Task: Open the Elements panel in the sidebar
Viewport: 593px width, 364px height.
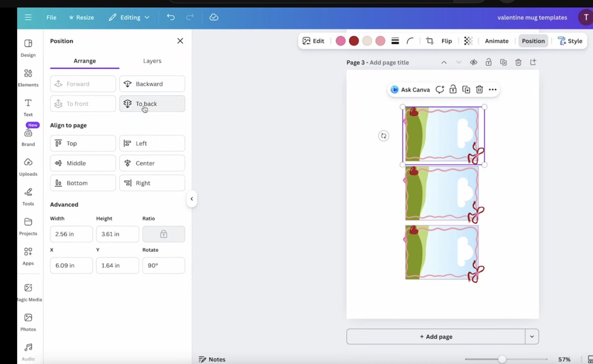Action: click(28, 78)
